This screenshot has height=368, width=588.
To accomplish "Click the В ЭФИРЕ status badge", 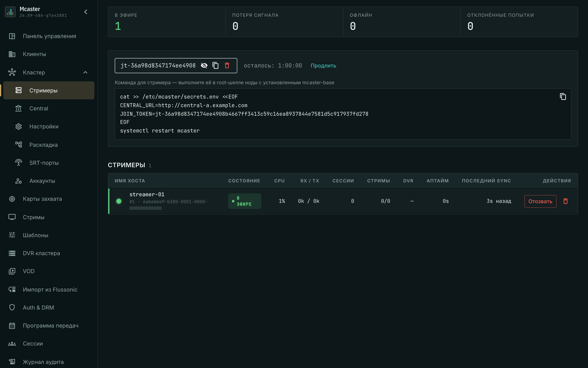I will 244,201.
